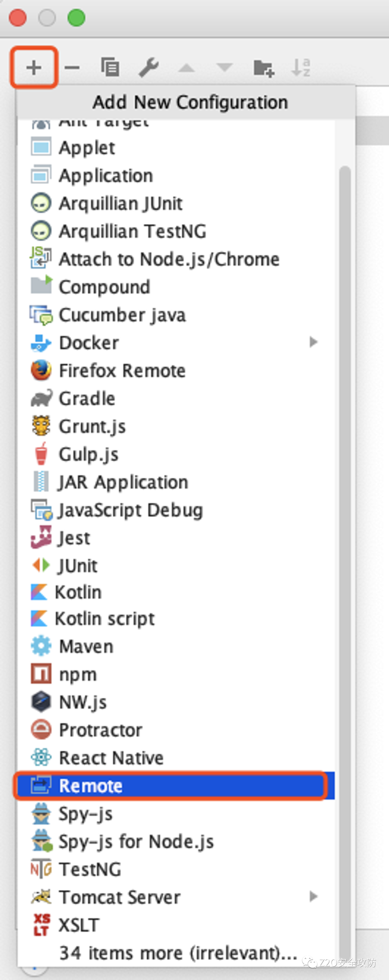Select the Kotlin script icon
Screen dimensions: 389x980
point(39,618)
